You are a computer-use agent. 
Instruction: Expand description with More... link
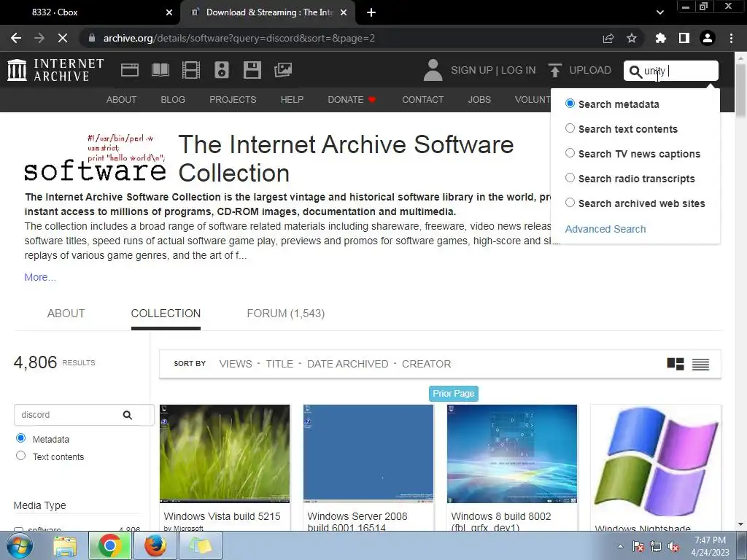click(x=40, y=277)
